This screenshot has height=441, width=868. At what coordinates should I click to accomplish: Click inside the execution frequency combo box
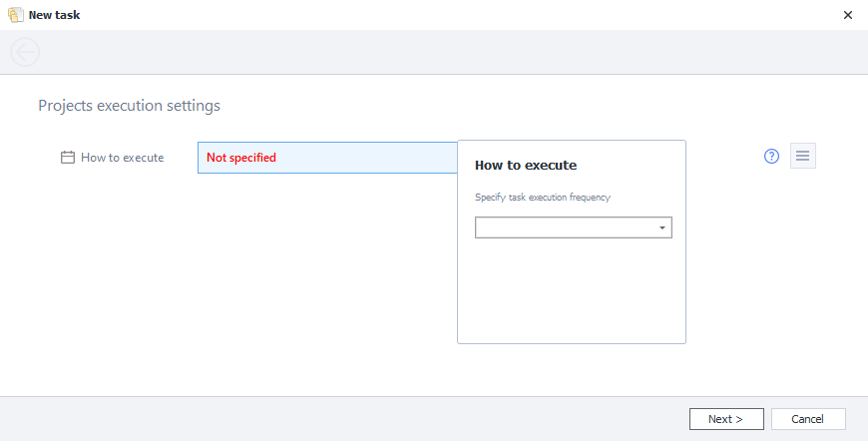coord(565,228)
